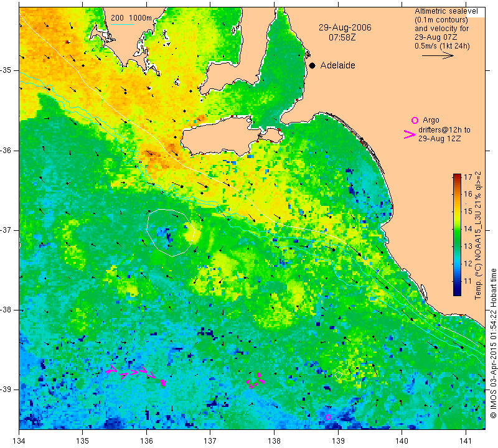Click the cyan legend line under '200'
This screenshot has height=448, width=498.
pyautogui.click(x=122, y=24)
